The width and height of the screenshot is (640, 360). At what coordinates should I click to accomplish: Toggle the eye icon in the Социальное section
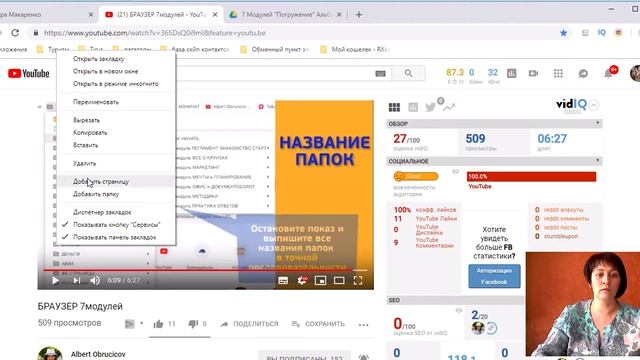click(x=456, y=172)
